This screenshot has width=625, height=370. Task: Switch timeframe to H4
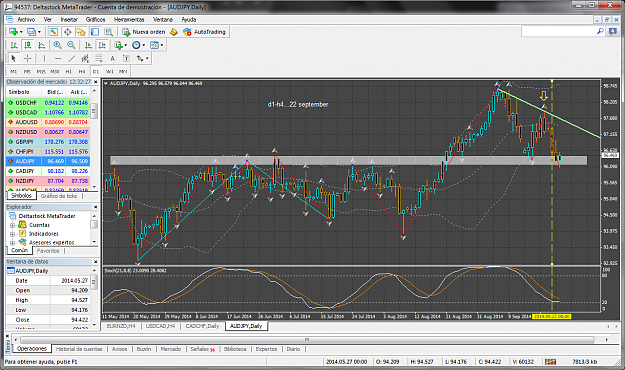coord(82,71)
